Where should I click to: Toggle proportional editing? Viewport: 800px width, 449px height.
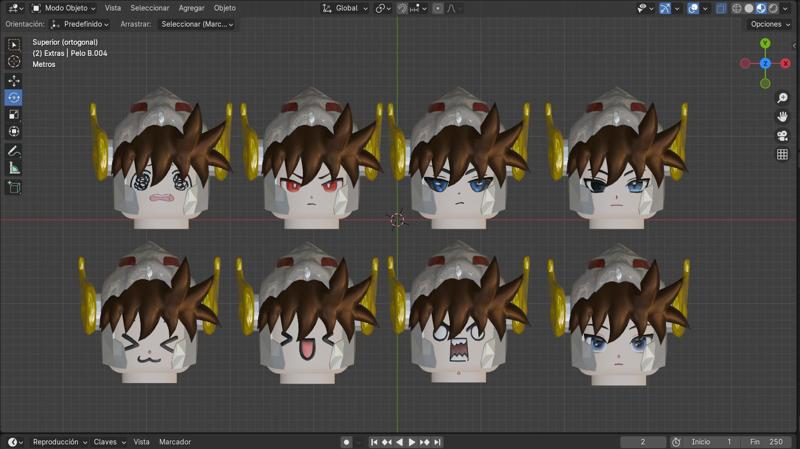click(438, 8)
